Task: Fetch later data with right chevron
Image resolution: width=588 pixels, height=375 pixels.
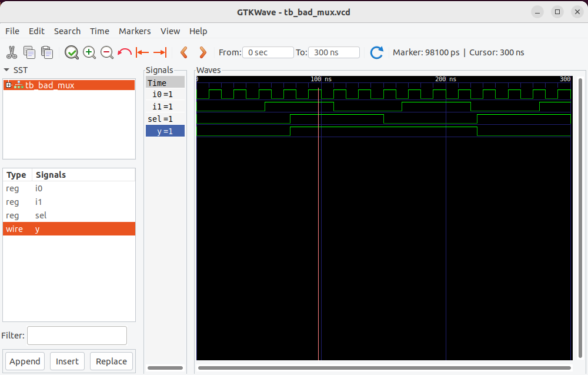Action: [203, 52]
